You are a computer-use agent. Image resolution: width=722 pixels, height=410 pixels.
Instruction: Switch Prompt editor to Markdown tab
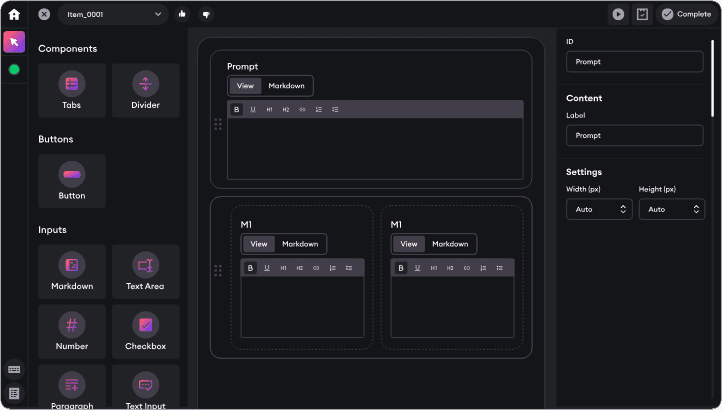(286, 86)
